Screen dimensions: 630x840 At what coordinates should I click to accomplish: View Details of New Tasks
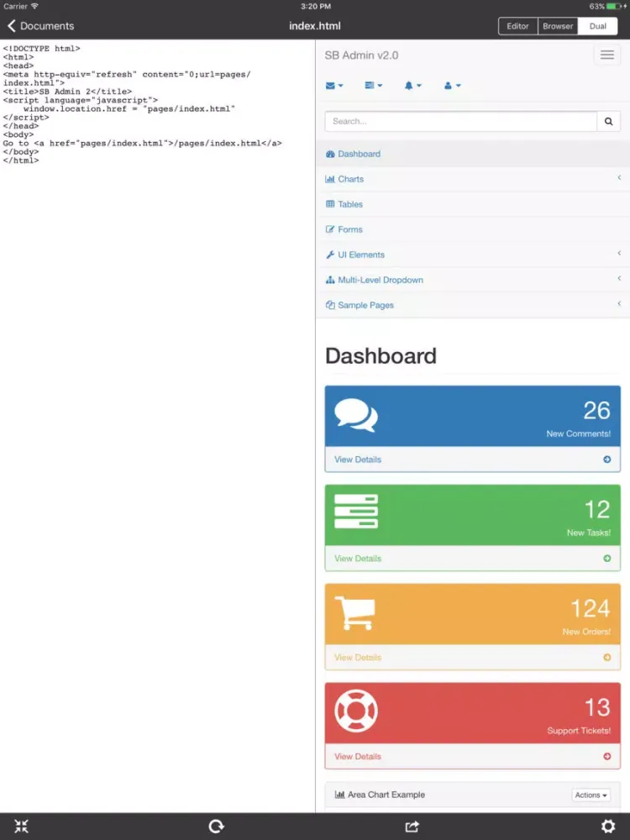click(x=358, y=559)
